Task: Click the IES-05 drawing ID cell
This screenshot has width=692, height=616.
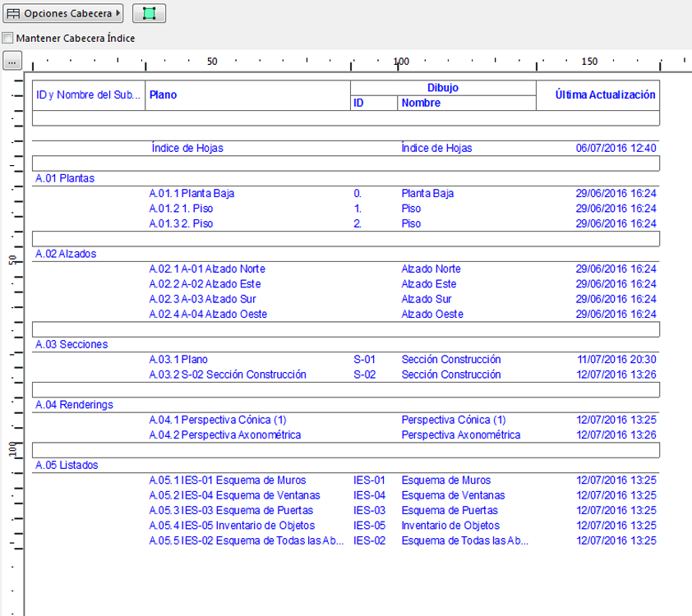Action: point(369,525)
